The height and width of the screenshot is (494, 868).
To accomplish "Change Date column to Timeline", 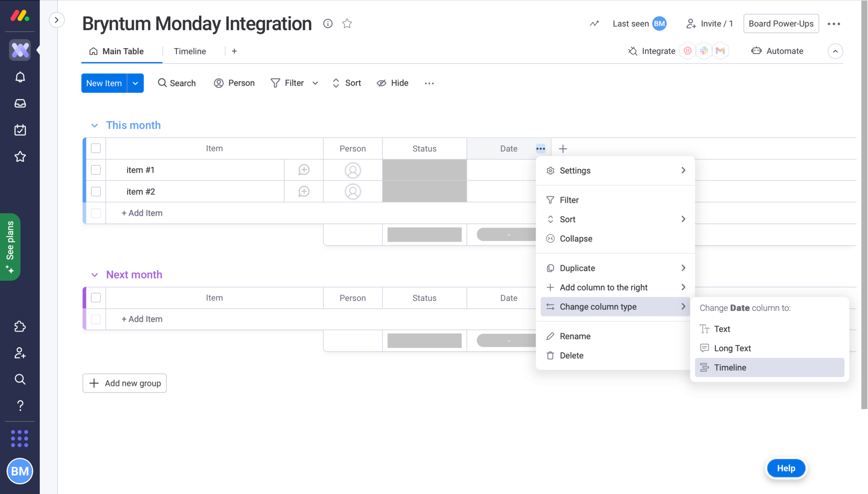I will [770, 368].
